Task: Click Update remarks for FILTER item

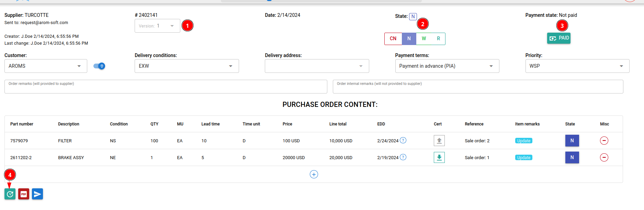Action: click(x=523, y=141)
